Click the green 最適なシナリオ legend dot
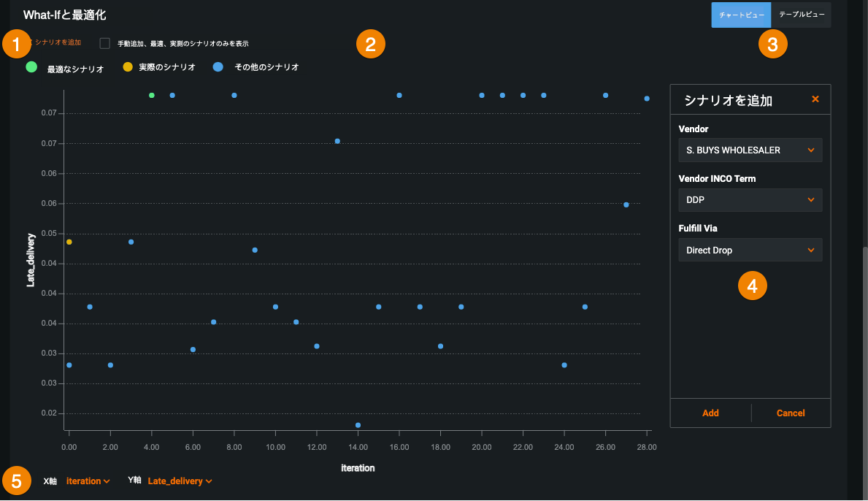Viewport: 868px width, 501px height. [31, 67]
